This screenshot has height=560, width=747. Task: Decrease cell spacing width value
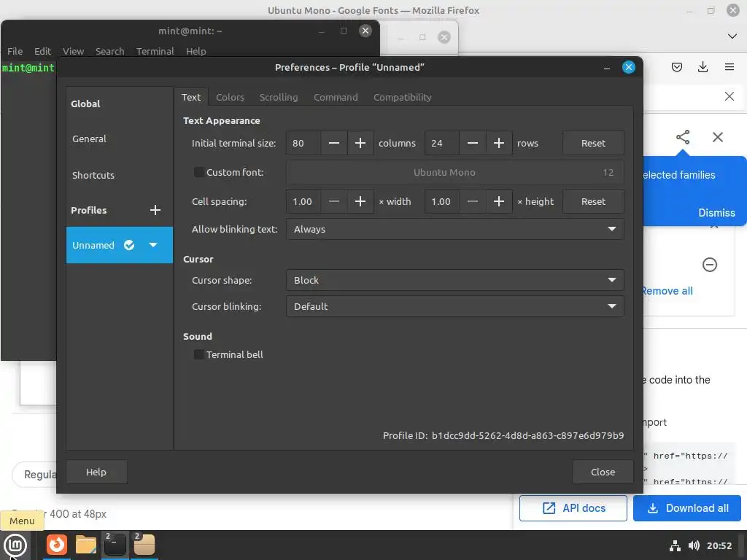pyautogui.click(x=334, y=201)
